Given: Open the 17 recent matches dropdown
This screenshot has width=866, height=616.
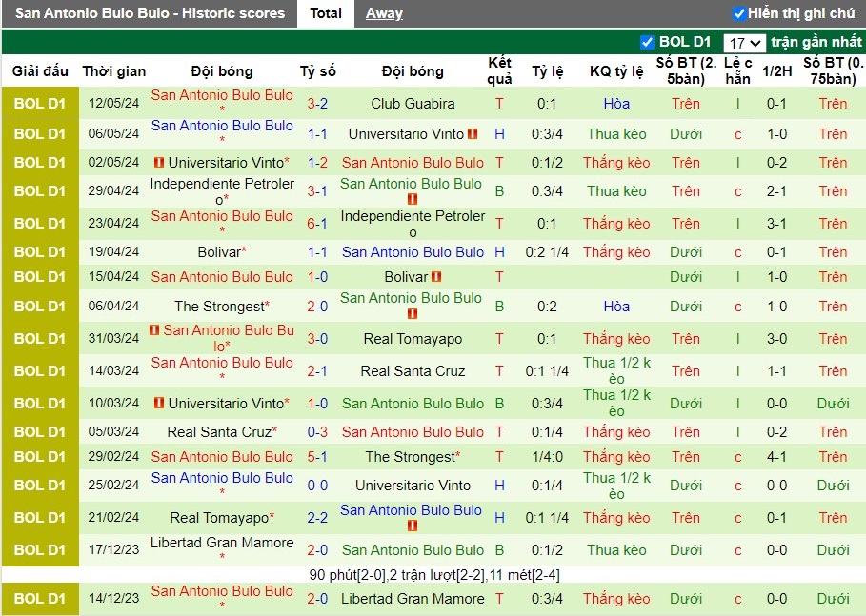Looking at the screenshot, I should point(744,43).
